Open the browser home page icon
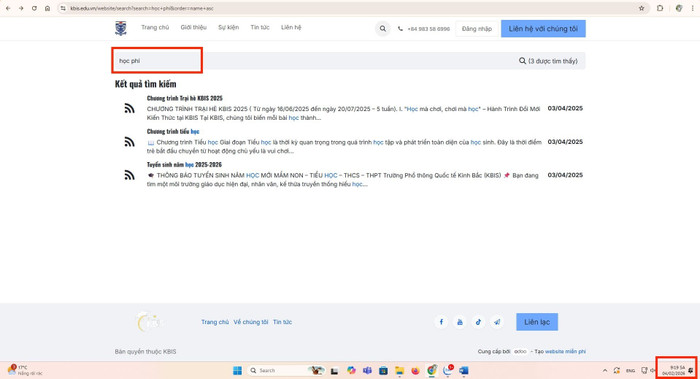The height and width of the screenshot is (379, 700). click(x=47, y=8)
